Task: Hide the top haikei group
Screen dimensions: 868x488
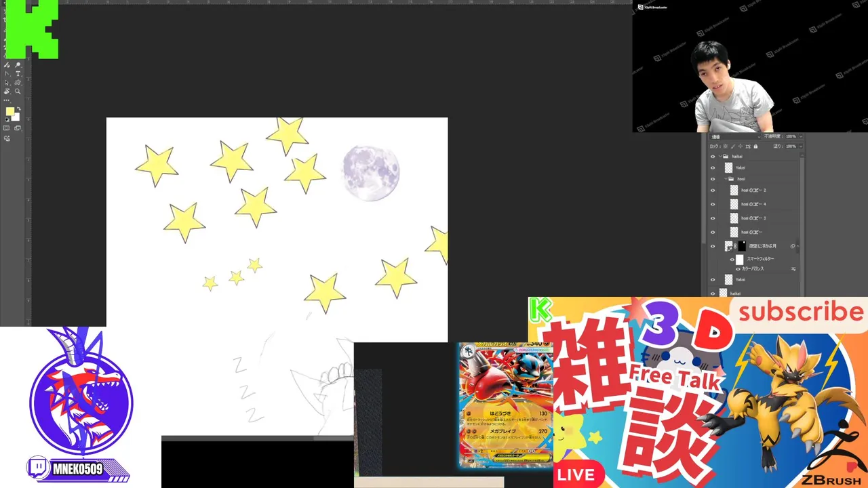Action: pyautogui.click(x=713, y=156)
